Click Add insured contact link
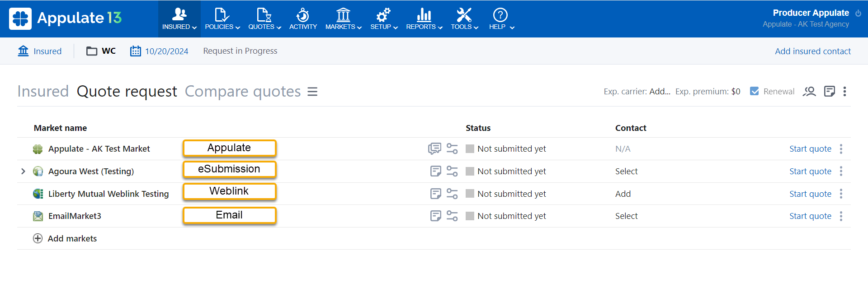The height and width of the screenshot is (283, 868). click(812, 51)
